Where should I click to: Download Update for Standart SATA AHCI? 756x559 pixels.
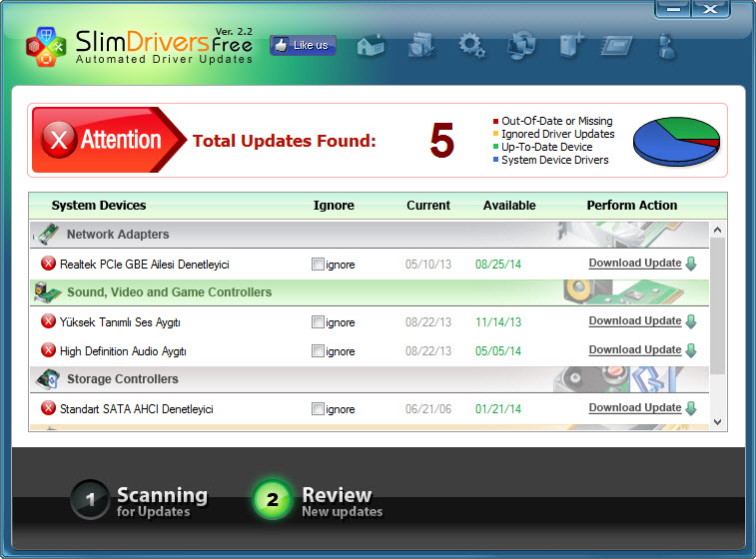(635, 407)
